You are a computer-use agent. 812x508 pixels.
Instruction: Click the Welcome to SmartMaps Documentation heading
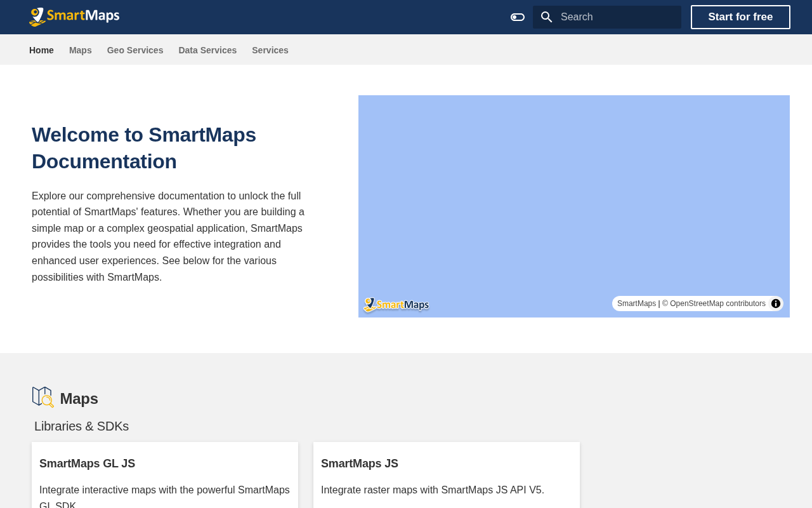144,148
